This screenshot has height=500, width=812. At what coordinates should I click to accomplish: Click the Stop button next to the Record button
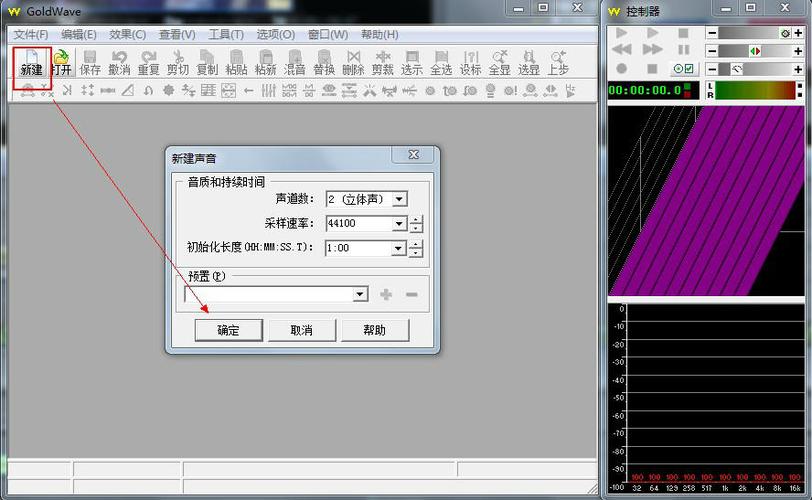point(652,68)
